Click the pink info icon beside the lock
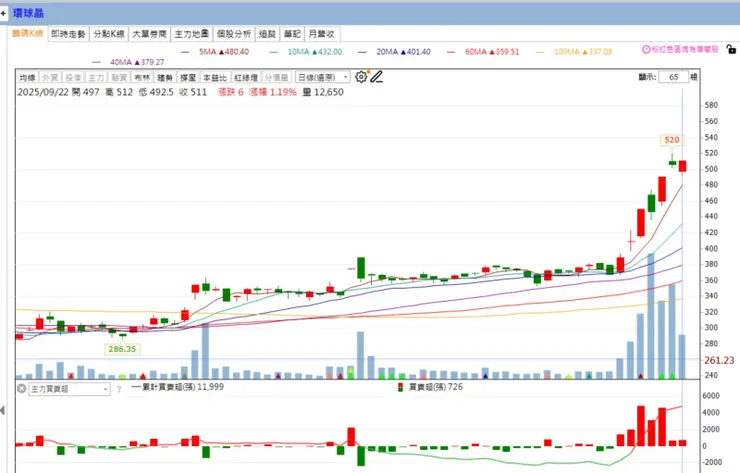Image resolution: width=740 pixels, height=473 pixels. (646, 49)
